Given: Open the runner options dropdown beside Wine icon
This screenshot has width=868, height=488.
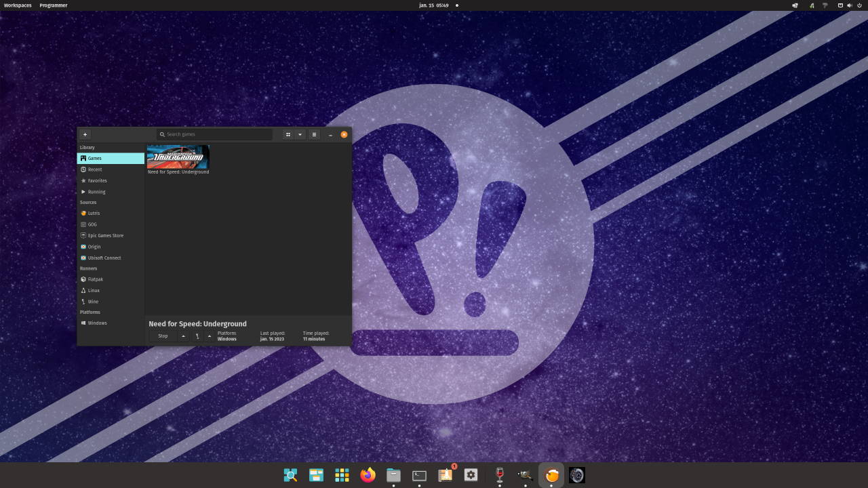Looking at the screenshot, I should (x=209, y=335).
